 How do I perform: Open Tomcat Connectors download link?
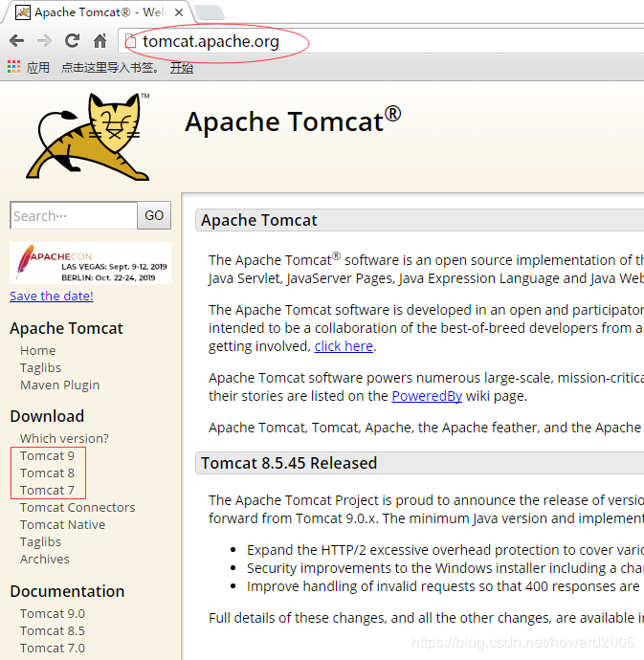[x=78, y=508]
